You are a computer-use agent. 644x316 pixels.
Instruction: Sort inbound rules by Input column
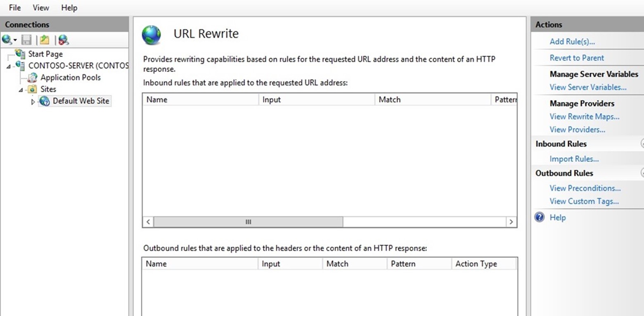(317, 100)
